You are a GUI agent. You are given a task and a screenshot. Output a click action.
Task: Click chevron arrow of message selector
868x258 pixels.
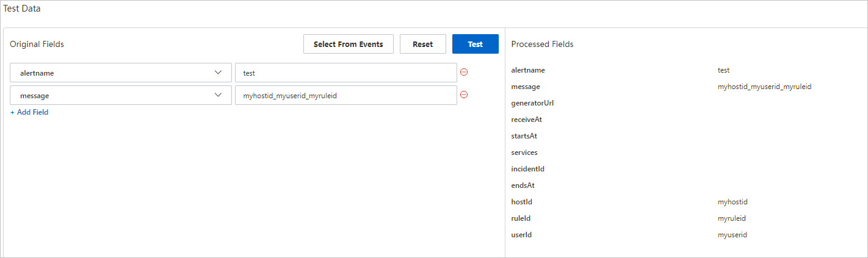[219, 95]
